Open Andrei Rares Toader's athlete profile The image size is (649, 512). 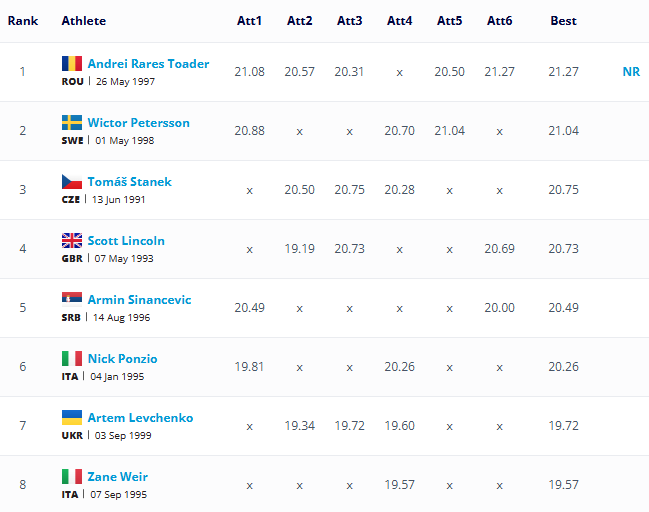click(x=148, y=64)
